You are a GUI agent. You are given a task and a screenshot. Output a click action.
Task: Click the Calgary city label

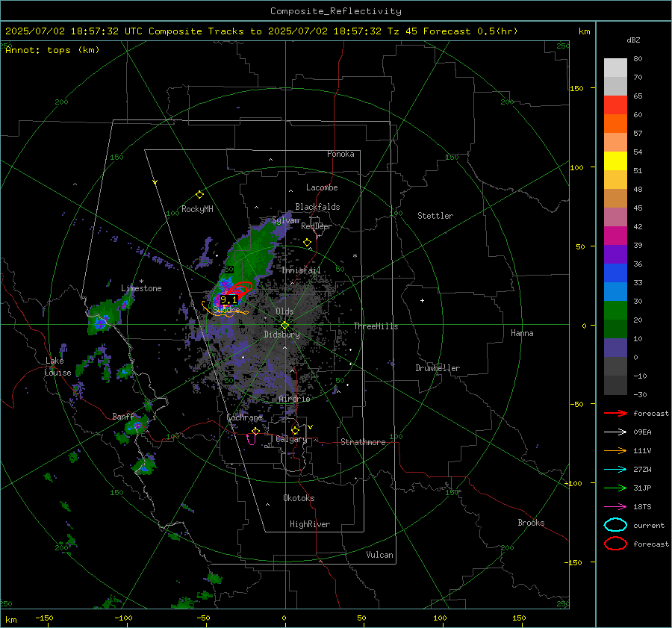click(291, 439)
